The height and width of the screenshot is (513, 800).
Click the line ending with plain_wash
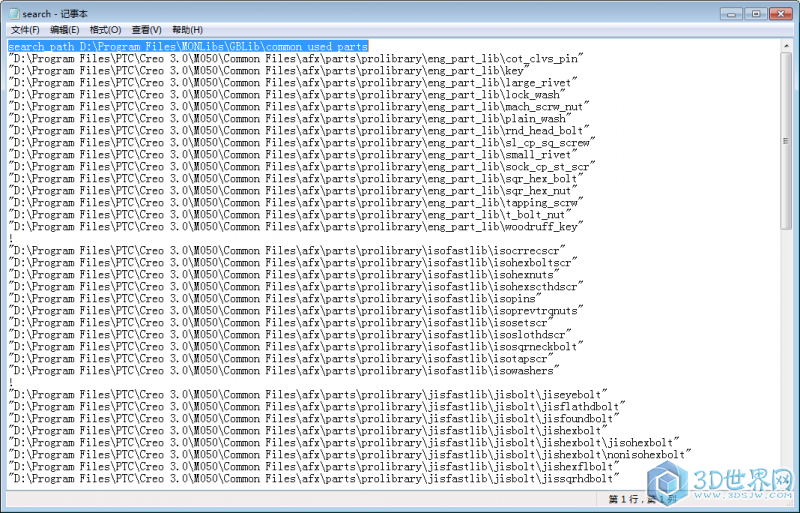290,118
